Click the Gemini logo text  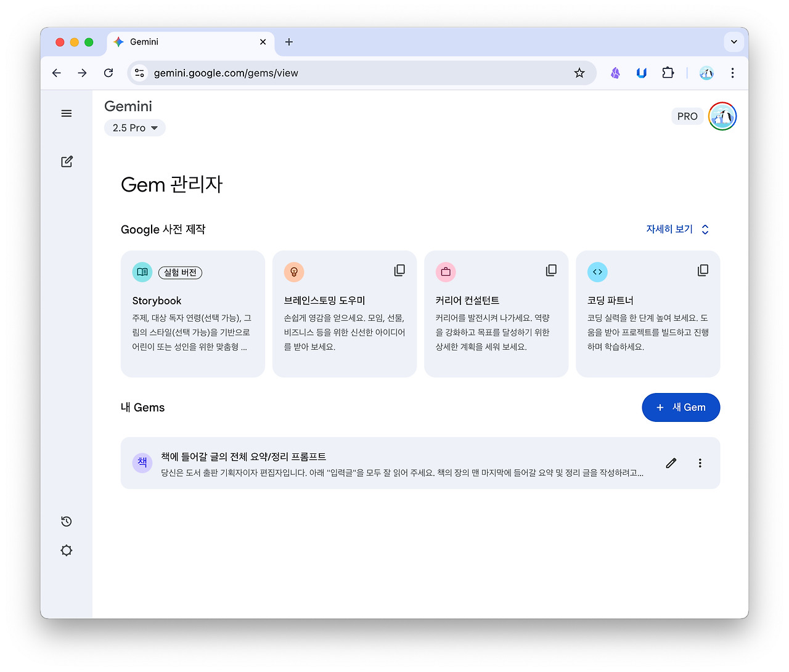point(128,106)
